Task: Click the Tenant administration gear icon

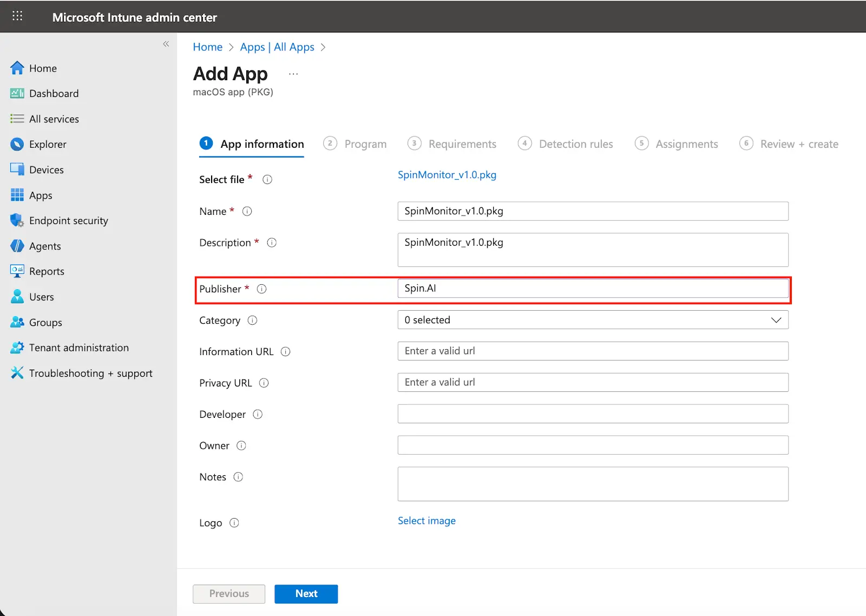Action: coord(17,348)
